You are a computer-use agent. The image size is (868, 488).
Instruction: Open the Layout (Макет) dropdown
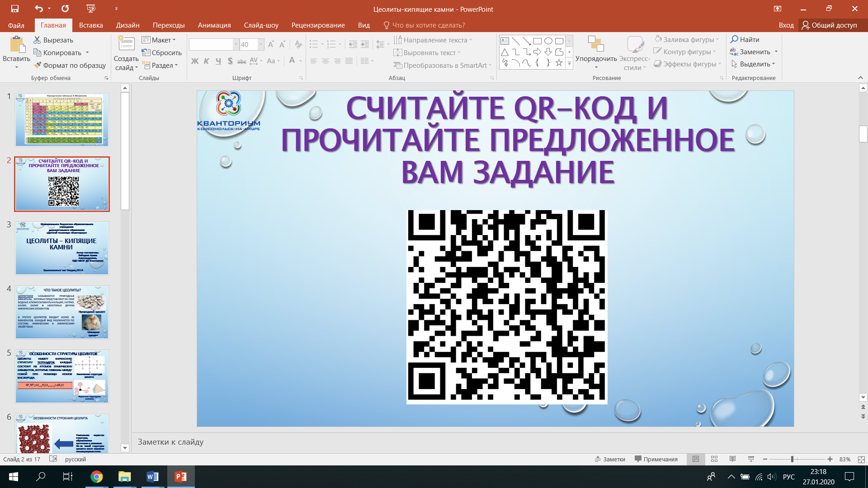pyautogui.click(x=159, y=40)
